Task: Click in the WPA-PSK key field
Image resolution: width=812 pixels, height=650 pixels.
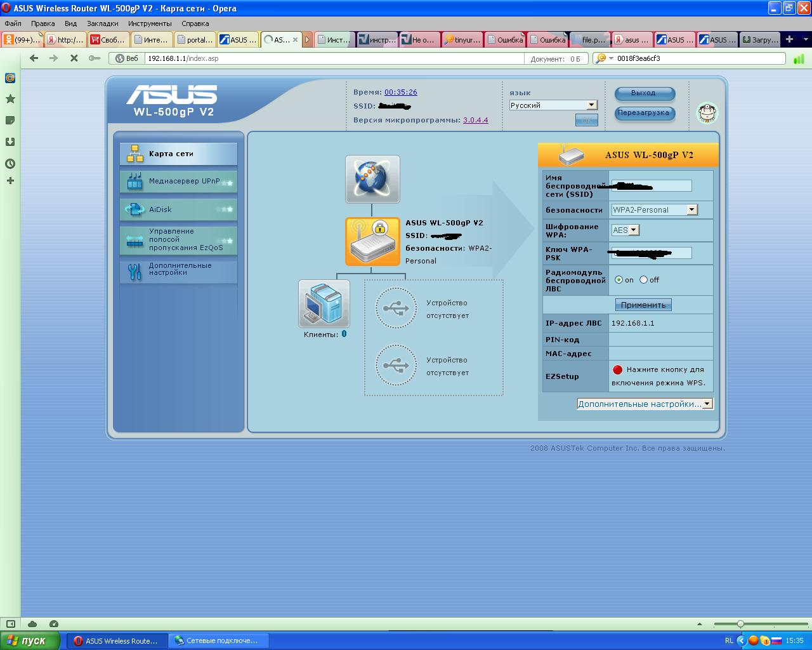Action: click(x=652, y=253)
